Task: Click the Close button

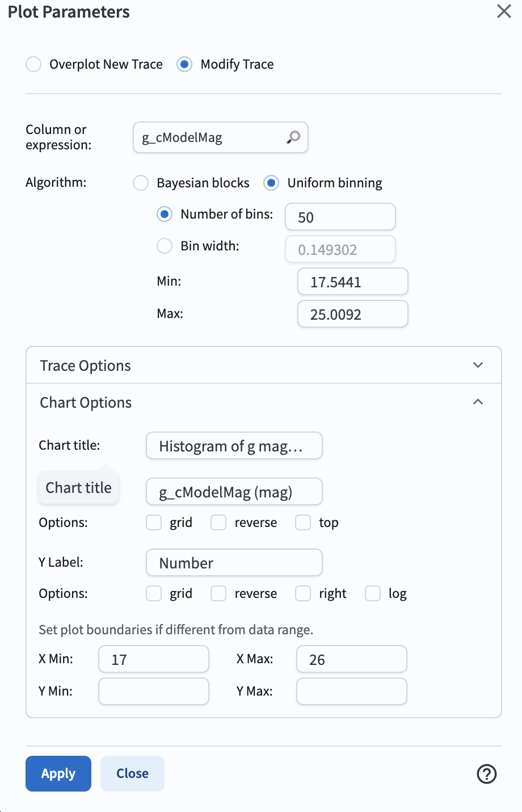Action: pyautogui.click(x=132, y=773)
